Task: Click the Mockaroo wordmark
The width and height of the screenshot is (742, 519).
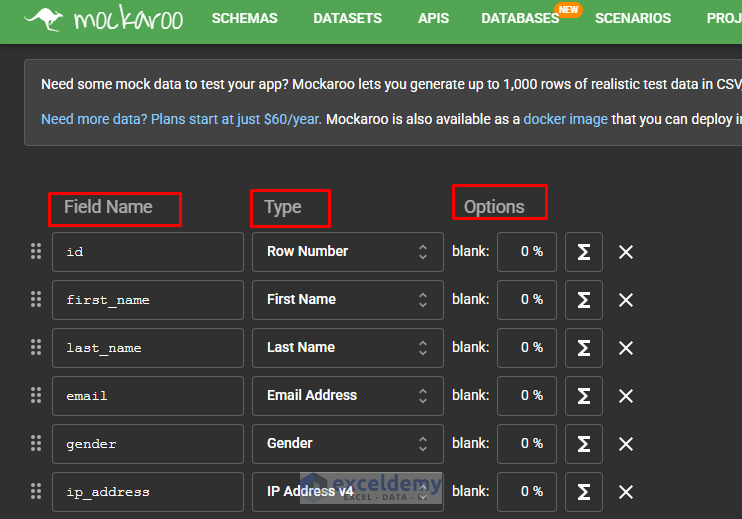Action: [128, 19]
